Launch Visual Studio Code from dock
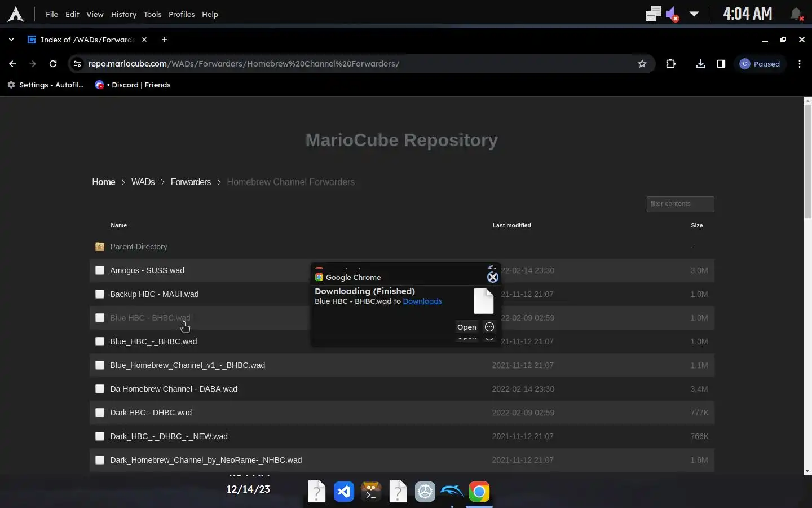812x508 pixels. point(344,492)
